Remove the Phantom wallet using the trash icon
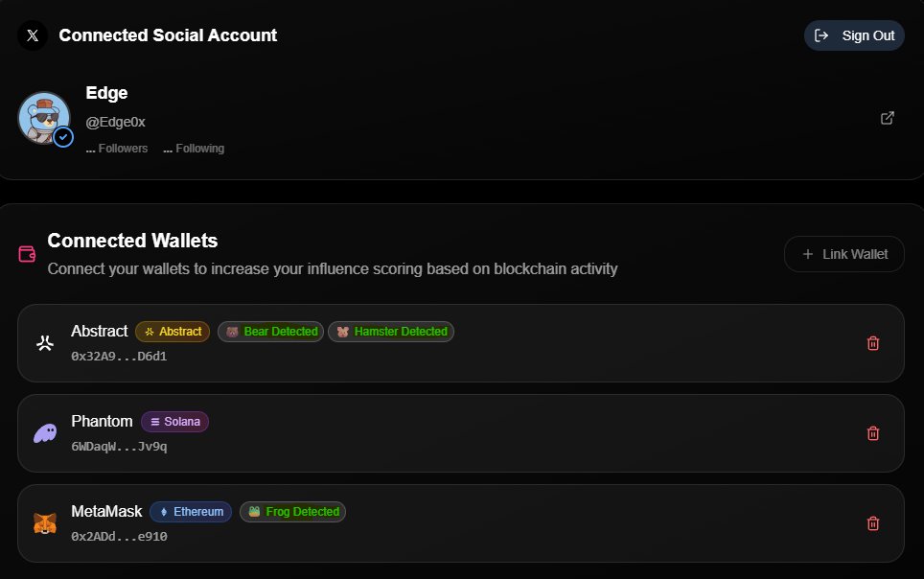 point(873,433)
